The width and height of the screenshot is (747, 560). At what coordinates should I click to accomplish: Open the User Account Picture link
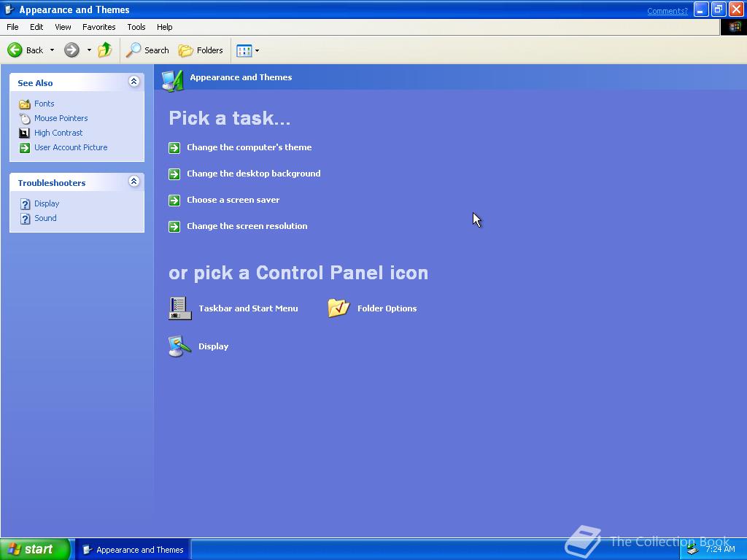click(x=71, y=147)
